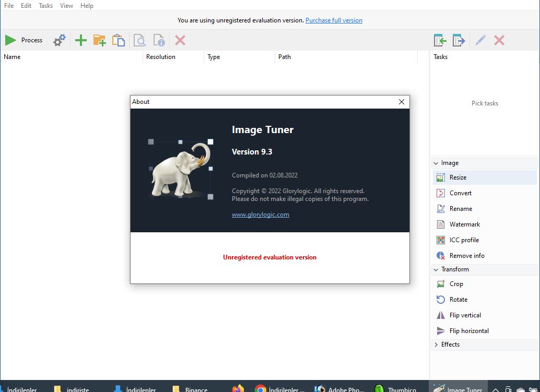Pick the Flip horizontal task
The width and height of the screenshot is (540, 392).
coord(485,331)
